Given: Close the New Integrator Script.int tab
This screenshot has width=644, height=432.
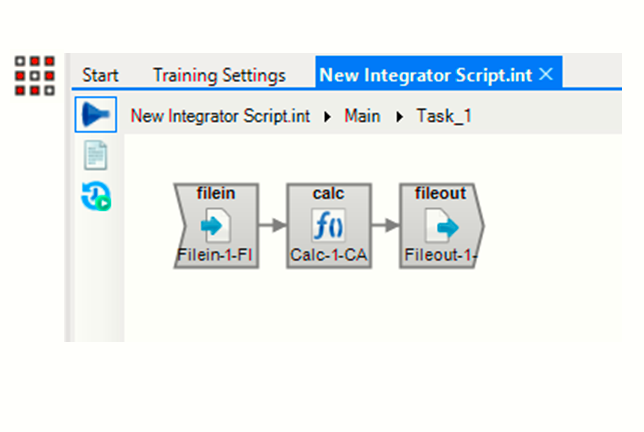Looking at the screenshot, I should pos(546,74).
